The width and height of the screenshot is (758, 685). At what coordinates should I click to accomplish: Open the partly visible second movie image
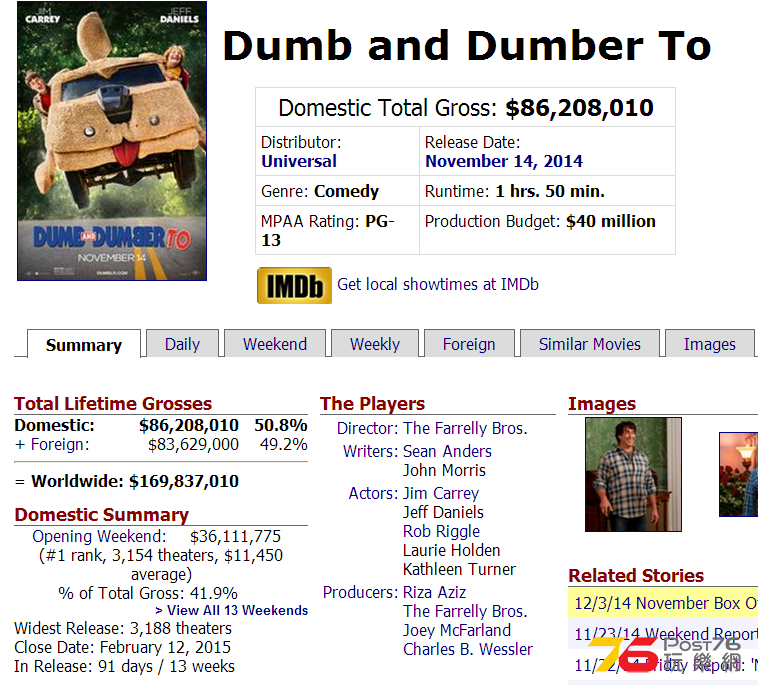(x=739, y=475)
